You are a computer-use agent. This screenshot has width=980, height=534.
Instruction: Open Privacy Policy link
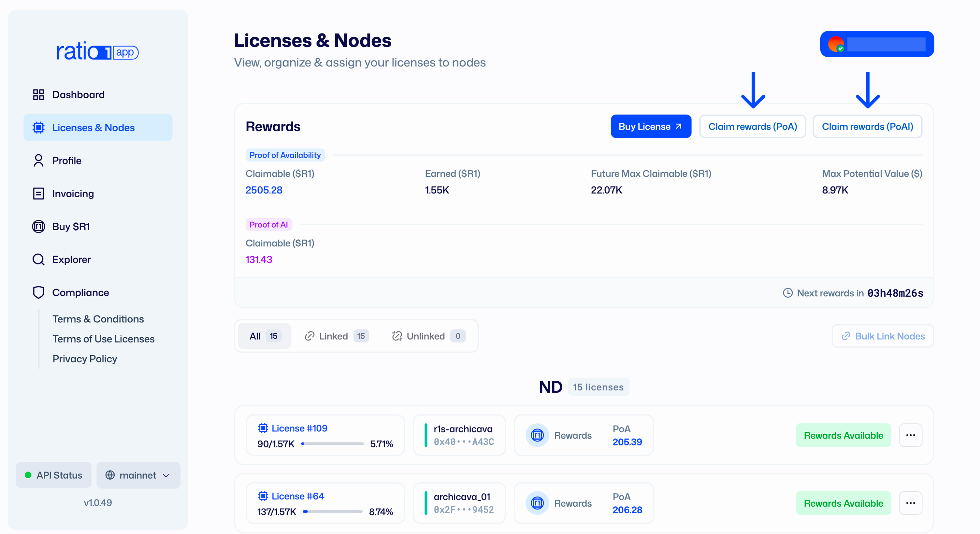coord(85,359)
